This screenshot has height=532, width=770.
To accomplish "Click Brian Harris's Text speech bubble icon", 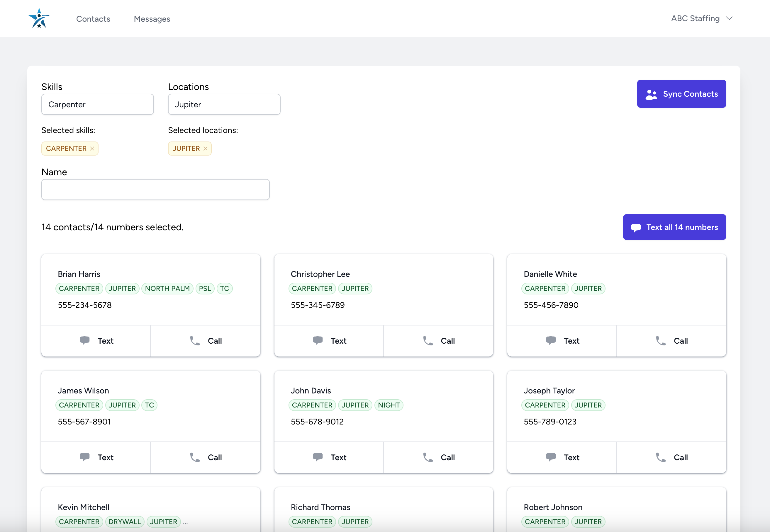I will tap(85, 340).
